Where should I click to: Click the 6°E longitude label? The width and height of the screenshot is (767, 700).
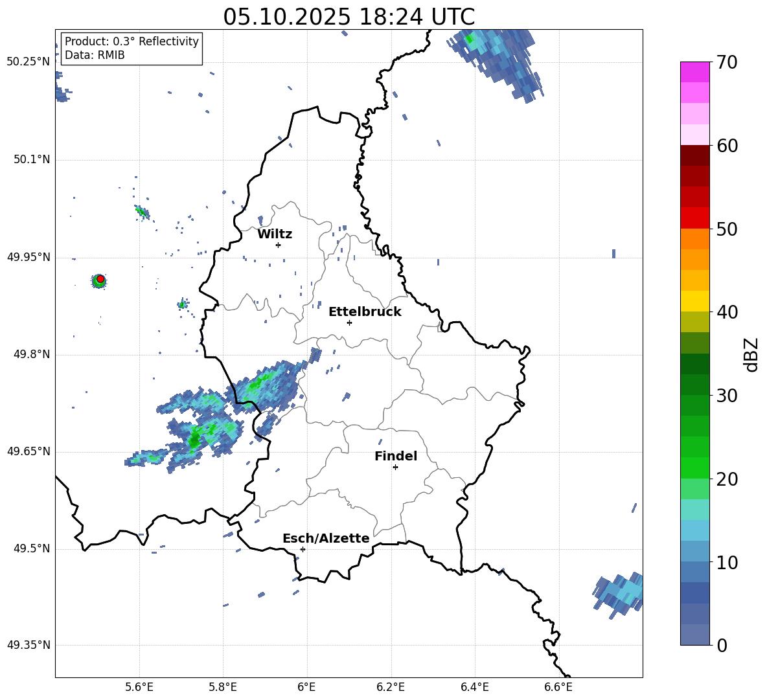coord(306,687)
